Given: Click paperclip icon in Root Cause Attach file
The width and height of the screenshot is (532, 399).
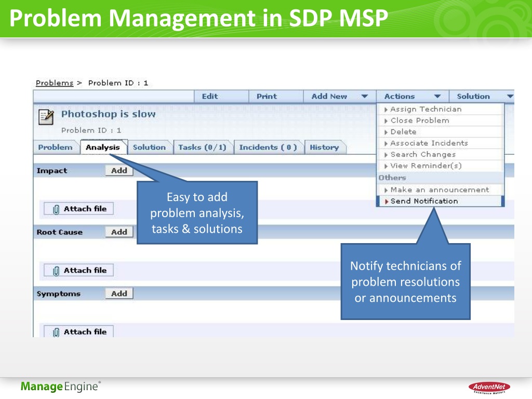Looking at the screenshot, I should tap(56, 271).
